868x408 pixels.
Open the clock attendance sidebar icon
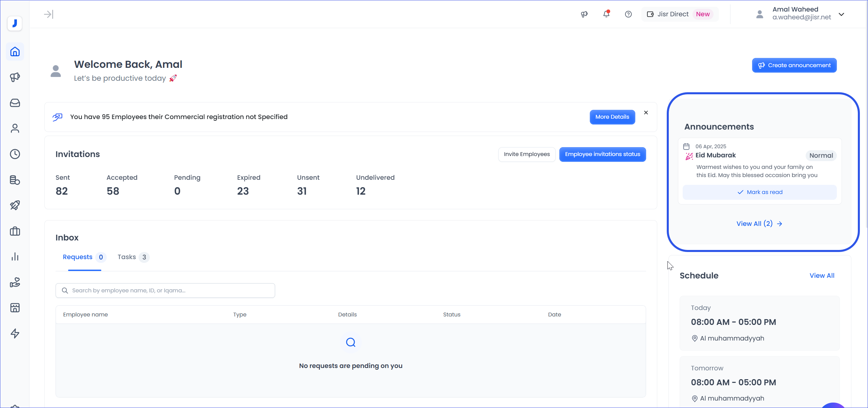coord(15,154)
